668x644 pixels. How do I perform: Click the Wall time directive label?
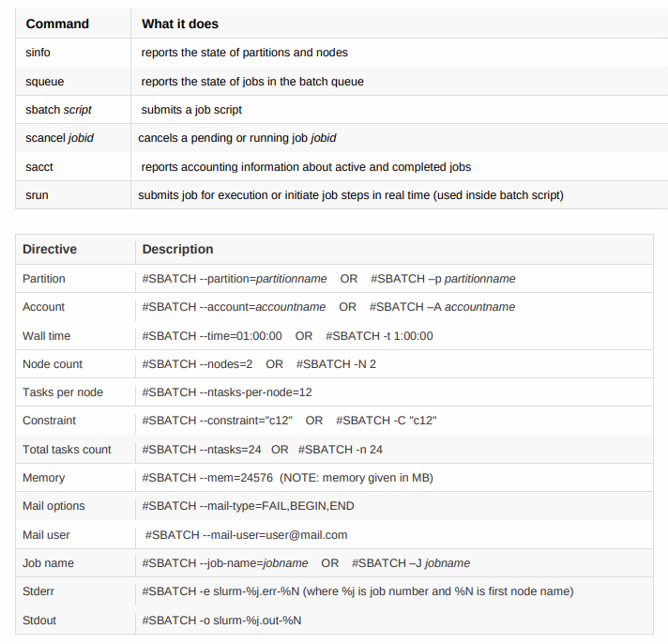pos(47,336)
